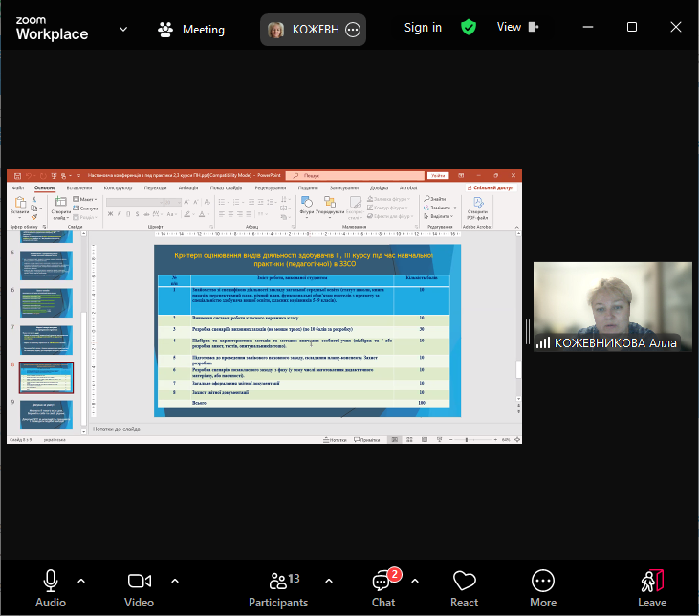Image resolution: width=699 pixels, height=616 pixels.
Task: Open the Meeting tab
Action: (x=192, y=29)
